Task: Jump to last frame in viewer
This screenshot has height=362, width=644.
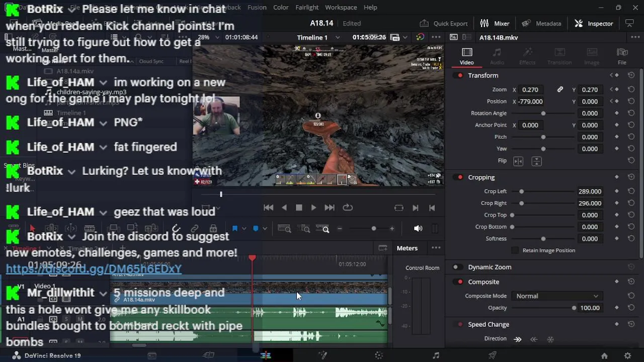Action: click(330, 208)
